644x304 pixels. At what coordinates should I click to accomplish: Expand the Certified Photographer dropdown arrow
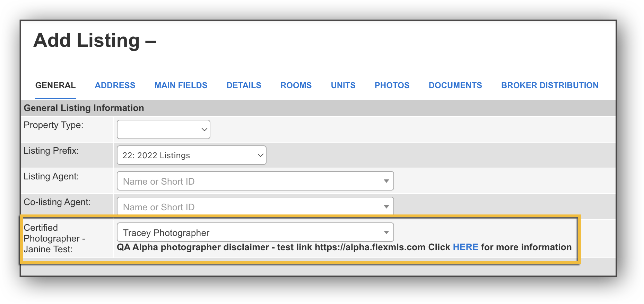coord(386,233)
